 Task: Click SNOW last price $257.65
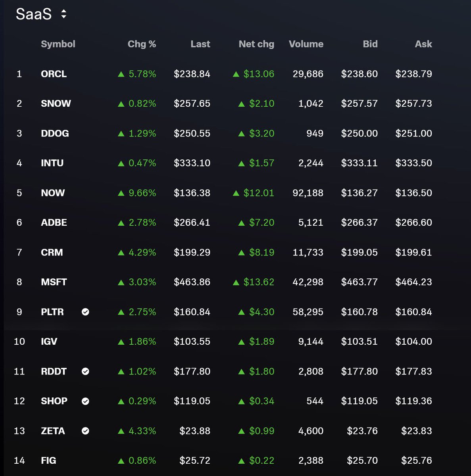[192, 104]
